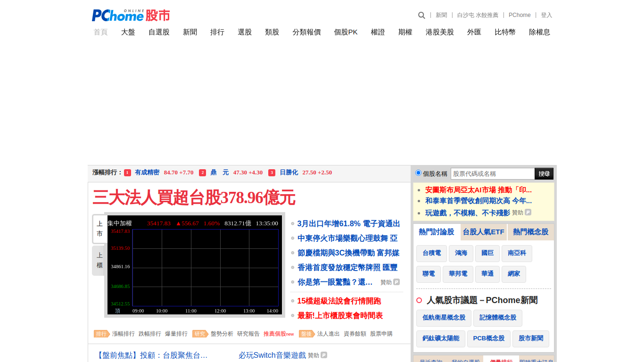This screenshot has height=362, width=644.
Task: Click the 搜尋 button
Action: coord(544,173)
